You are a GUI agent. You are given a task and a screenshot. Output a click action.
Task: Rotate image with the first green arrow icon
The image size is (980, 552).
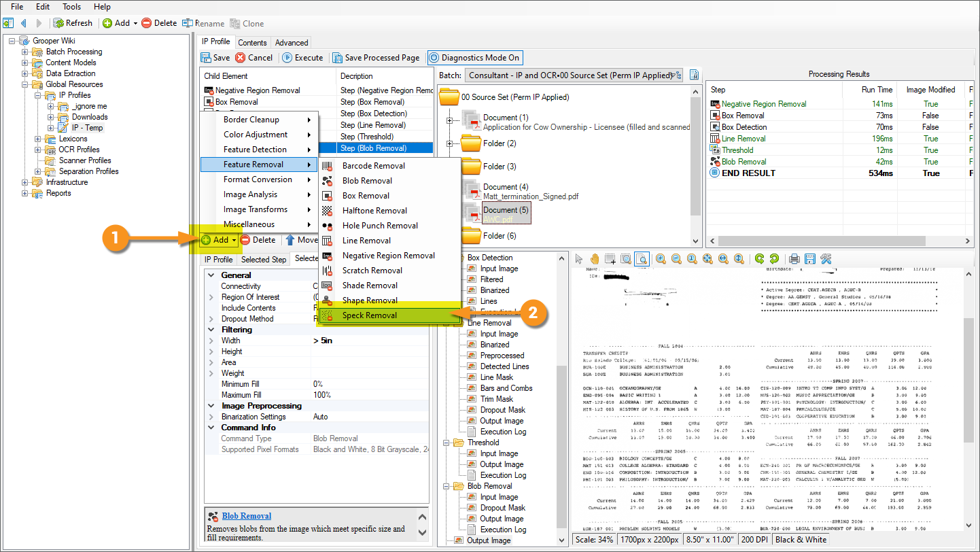point(759,258)
